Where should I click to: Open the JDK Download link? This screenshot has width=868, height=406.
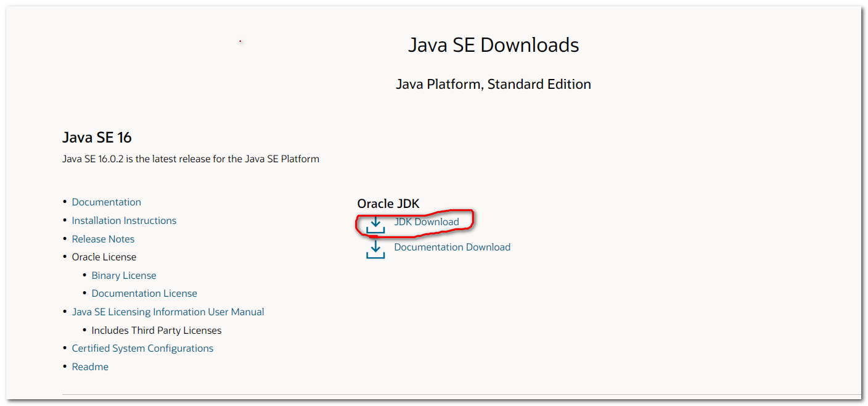[x=427, y=222]
